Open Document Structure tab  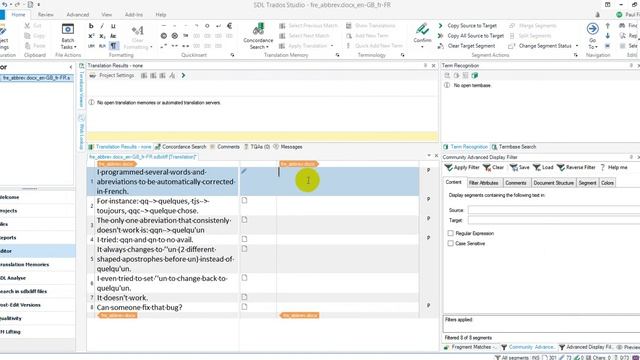(553, 183)
